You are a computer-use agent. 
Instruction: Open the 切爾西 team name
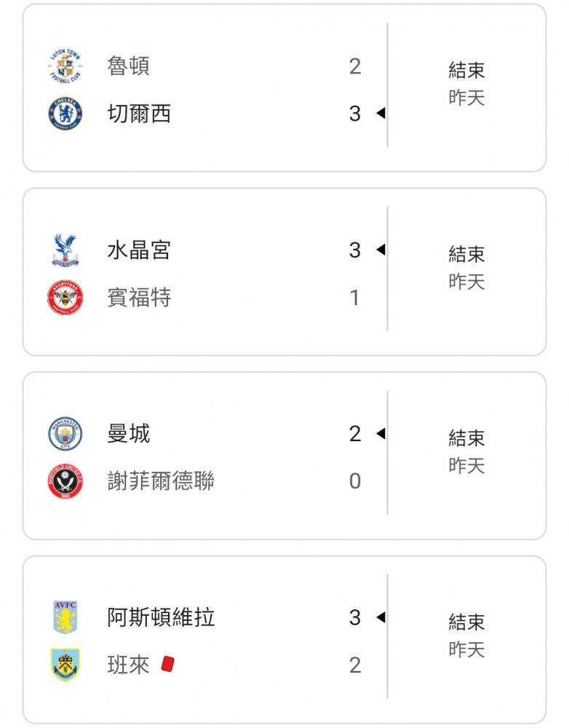tap(139, 114)
